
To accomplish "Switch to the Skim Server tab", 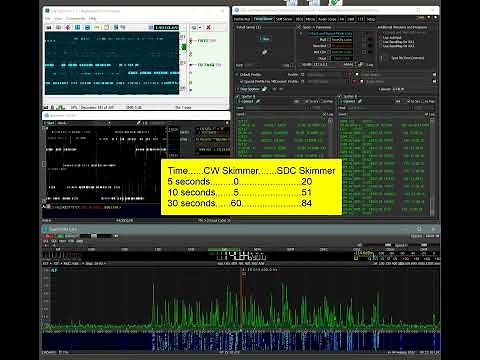I will 284,19.
